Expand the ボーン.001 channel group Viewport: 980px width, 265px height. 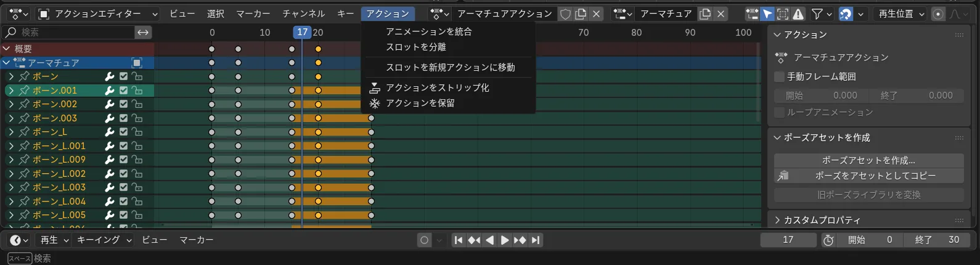11,91
